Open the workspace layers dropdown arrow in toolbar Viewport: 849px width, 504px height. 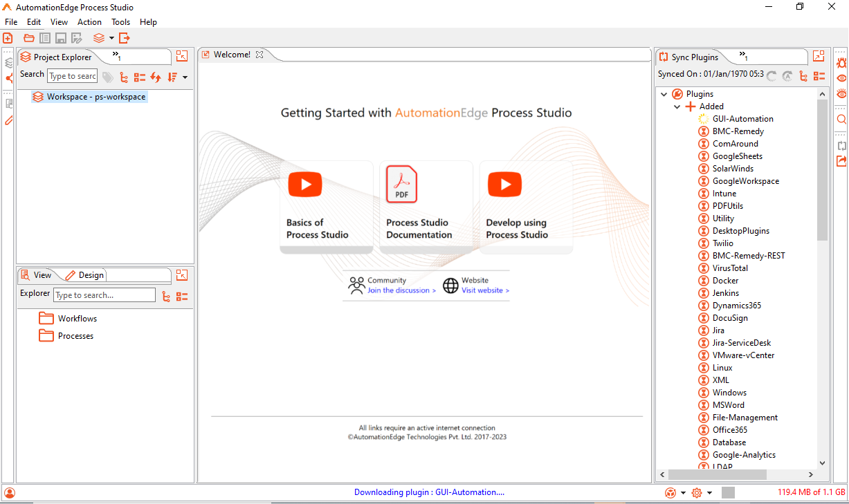coord(111,38)
